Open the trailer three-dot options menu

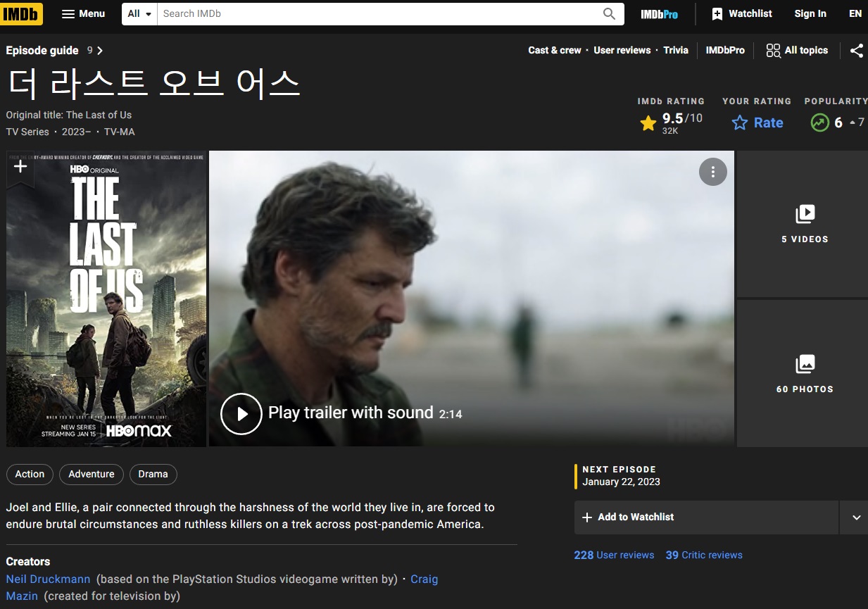(x=712, y=172)
